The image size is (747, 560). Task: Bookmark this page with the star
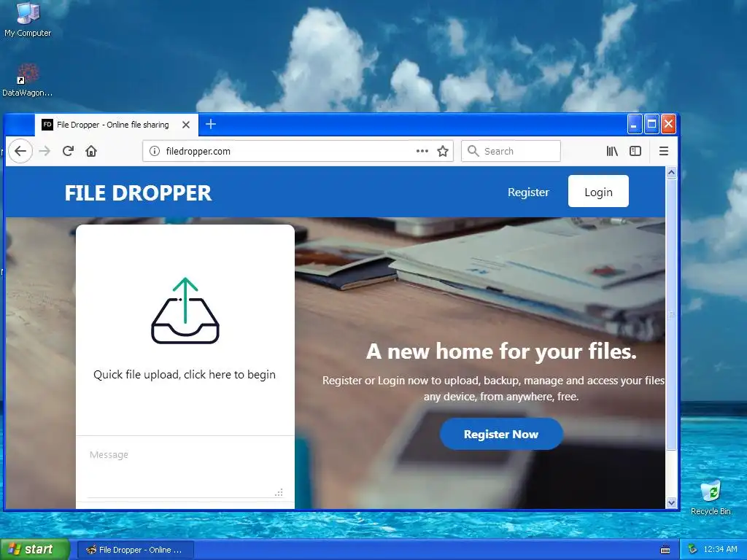coord(443,151)
